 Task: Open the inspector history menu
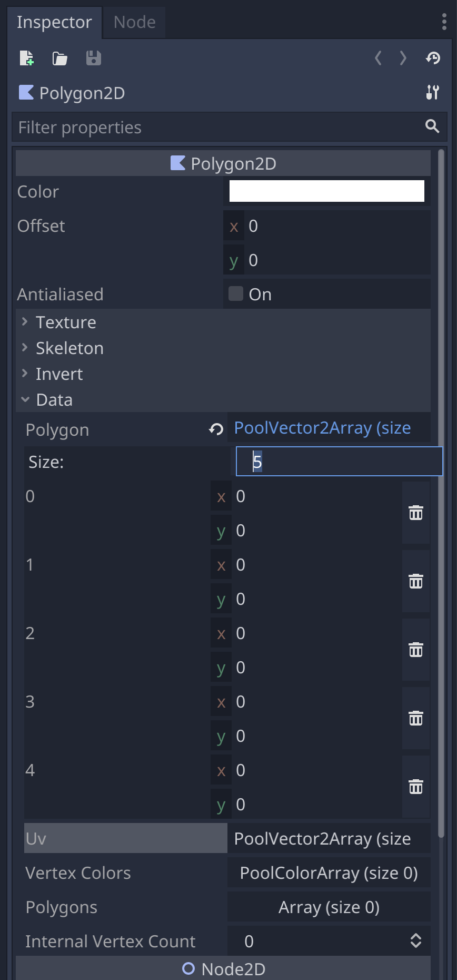pos(433,58)
